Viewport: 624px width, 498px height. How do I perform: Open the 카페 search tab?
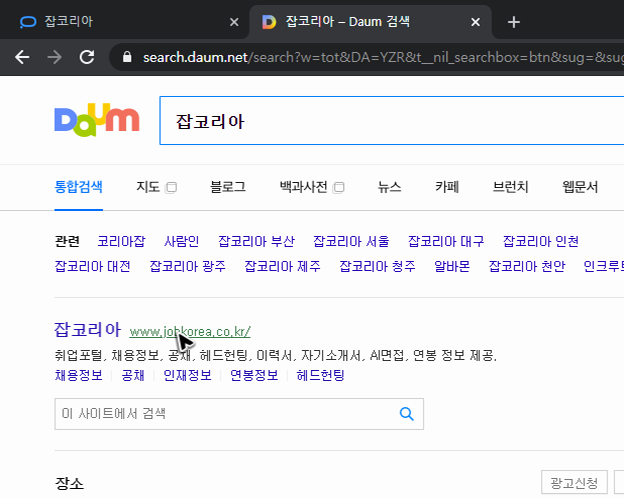tap(447, 187)
